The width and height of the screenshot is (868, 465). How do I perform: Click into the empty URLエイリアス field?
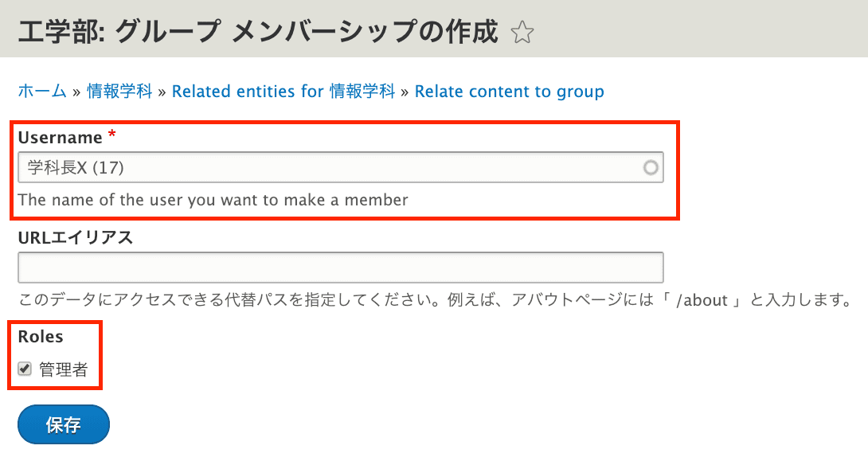341,268
